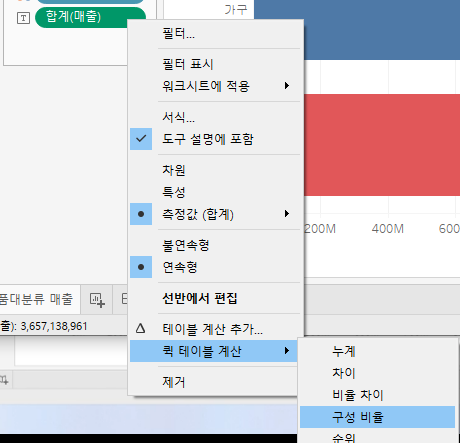Click the delta icon next to 테이블 계산 추가
This screenshot has height=443, width=460.
coord(140,328)
